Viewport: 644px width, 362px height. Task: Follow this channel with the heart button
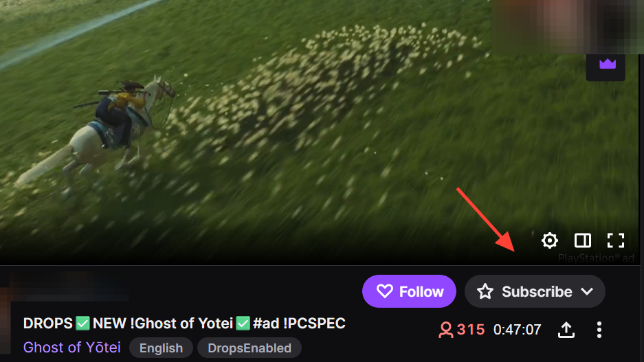pos(409,291)
